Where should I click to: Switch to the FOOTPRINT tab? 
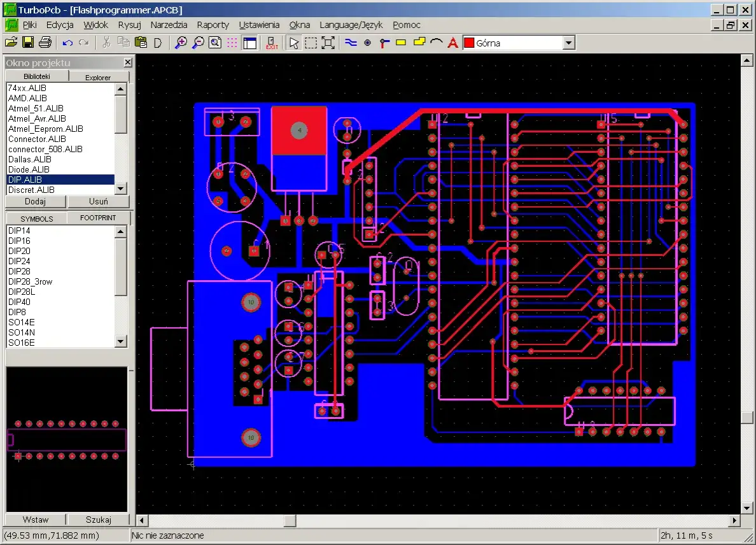[x=99, y=218]
